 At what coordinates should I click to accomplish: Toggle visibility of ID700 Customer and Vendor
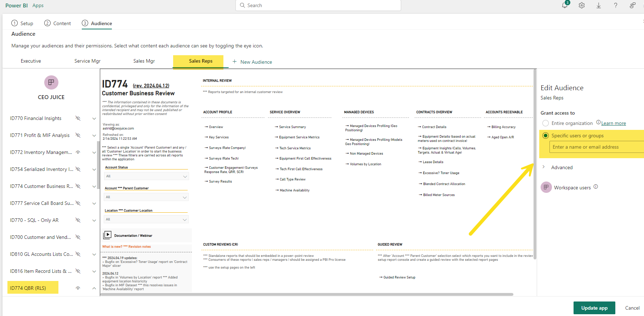(78, 237)
